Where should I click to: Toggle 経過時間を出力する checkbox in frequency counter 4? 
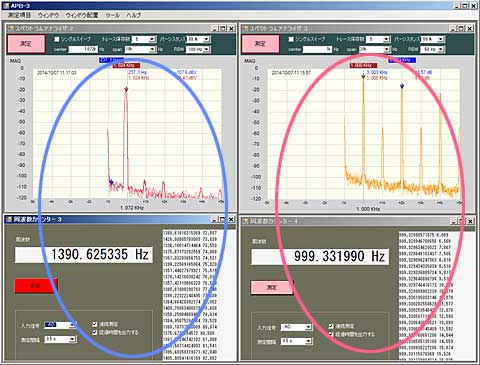(x=331, y=334)
